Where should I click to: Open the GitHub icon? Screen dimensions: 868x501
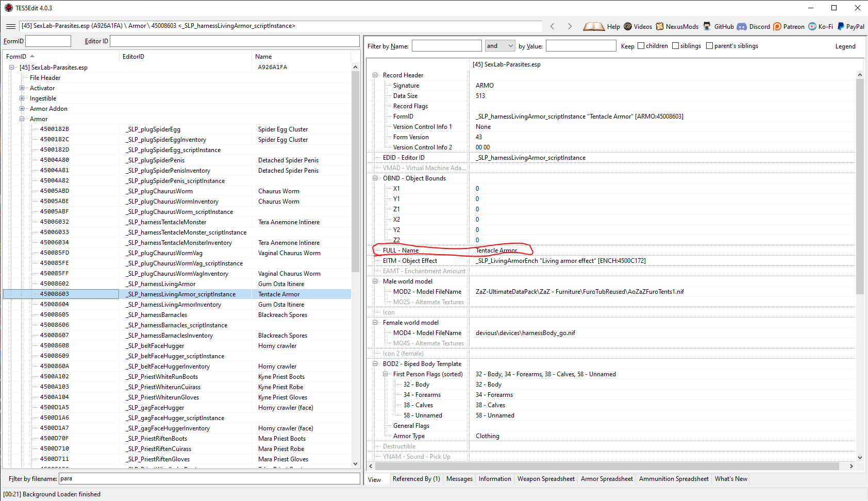(707, 26)
